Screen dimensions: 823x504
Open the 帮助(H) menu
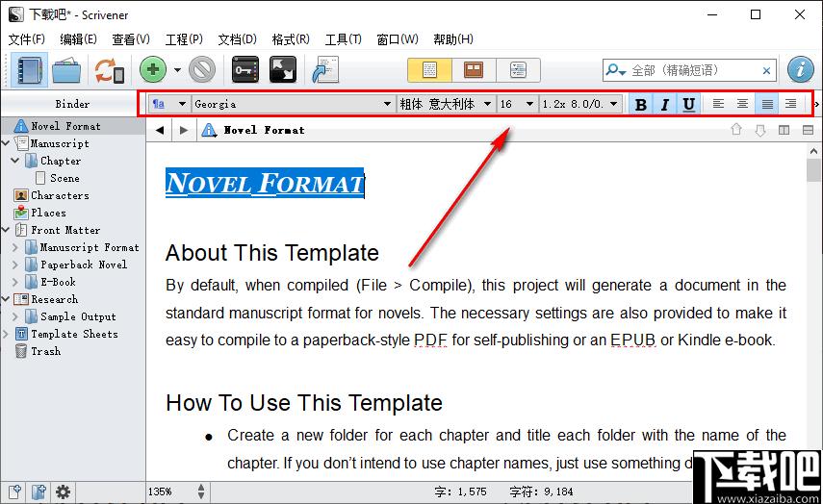453,39
